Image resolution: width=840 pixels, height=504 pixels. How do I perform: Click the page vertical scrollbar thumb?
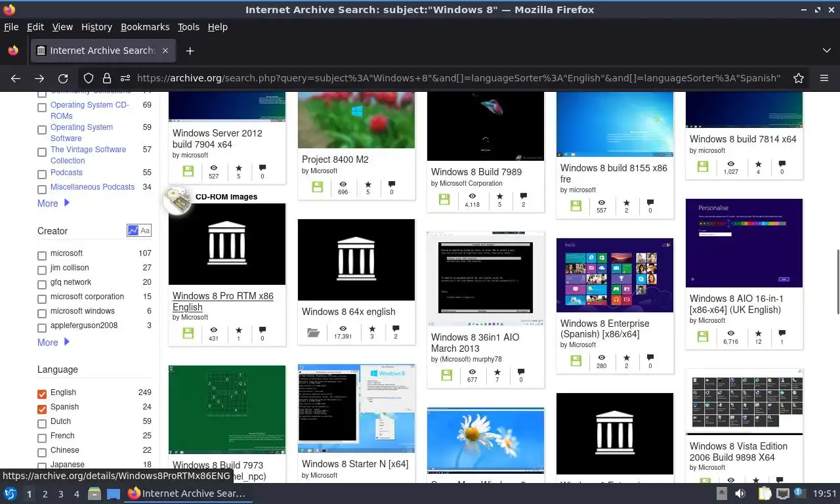(x=837, y=282)
